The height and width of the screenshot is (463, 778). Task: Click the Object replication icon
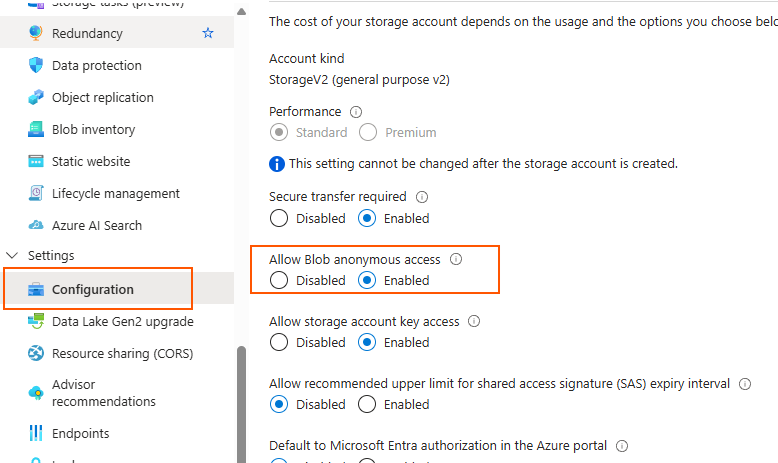[36, 97]
